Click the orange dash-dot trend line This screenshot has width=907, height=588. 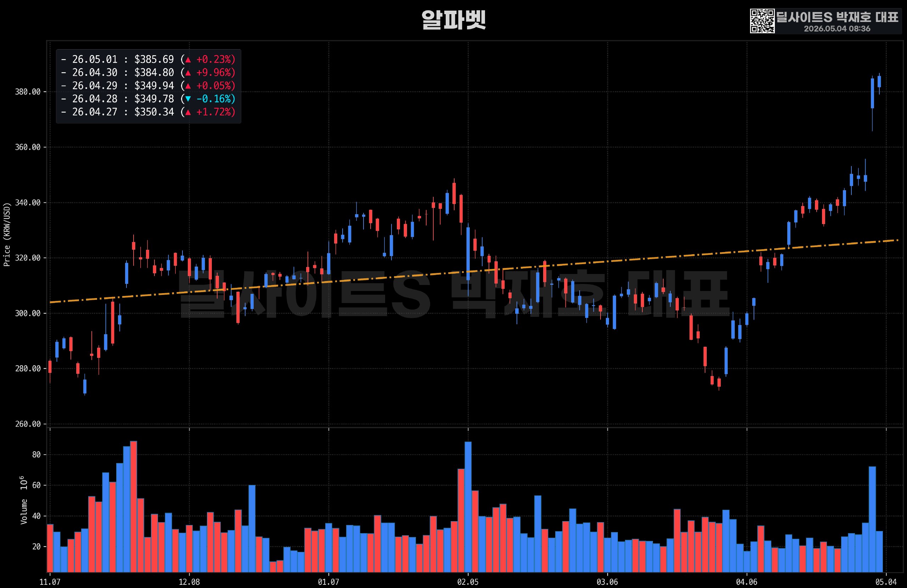pos(474,271)
